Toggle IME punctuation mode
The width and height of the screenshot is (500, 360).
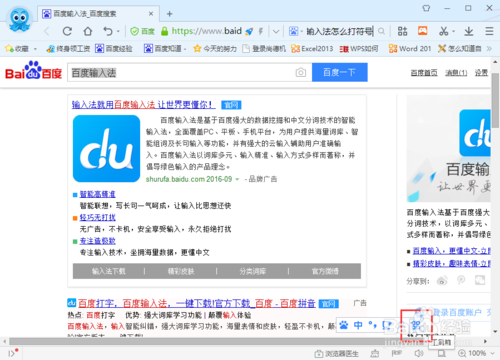point(372,325)
